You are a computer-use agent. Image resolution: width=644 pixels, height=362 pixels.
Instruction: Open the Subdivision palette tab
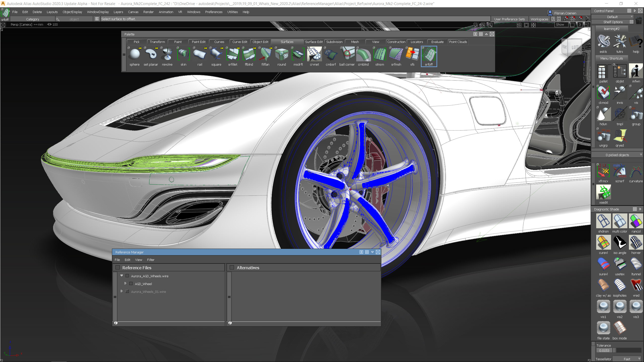[334, 41]
